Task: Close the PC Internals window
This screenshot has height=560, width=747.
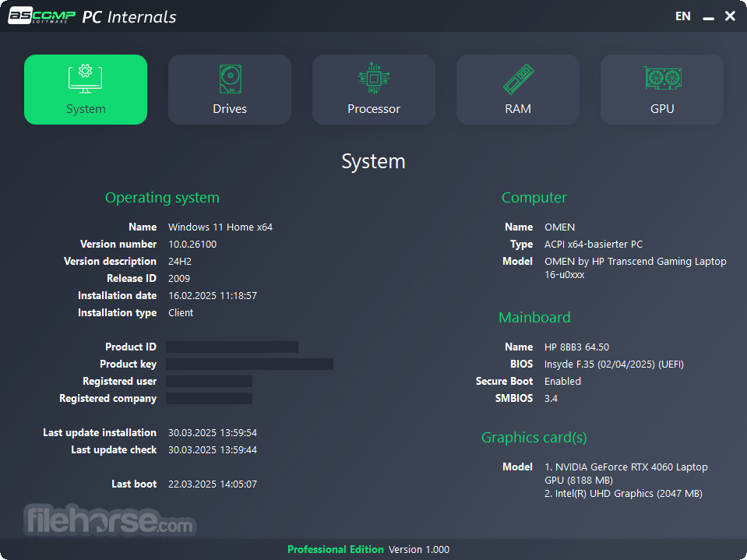Action: [x=730, y=16]
